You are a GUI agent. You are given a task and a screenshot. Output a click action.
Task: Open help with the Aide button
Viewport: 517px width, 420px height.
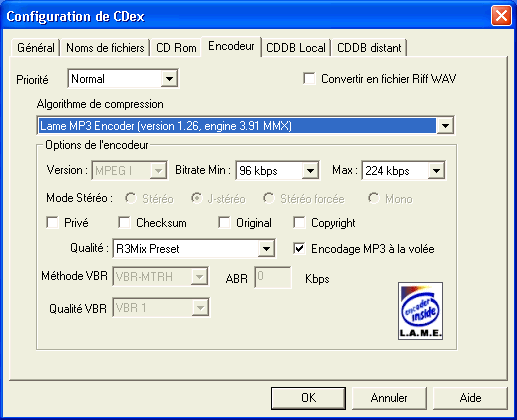(470, 398)
